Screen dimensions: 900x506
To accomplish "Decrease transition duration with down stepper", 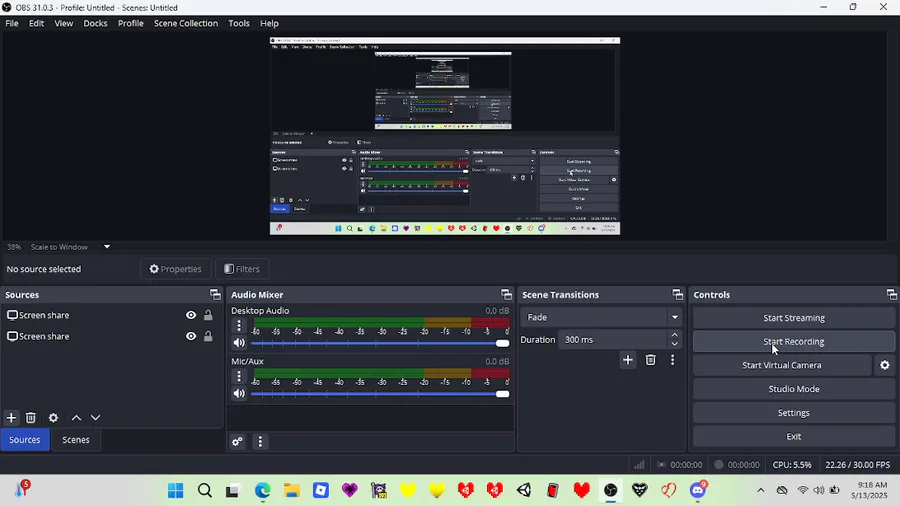I will point(674,344).
